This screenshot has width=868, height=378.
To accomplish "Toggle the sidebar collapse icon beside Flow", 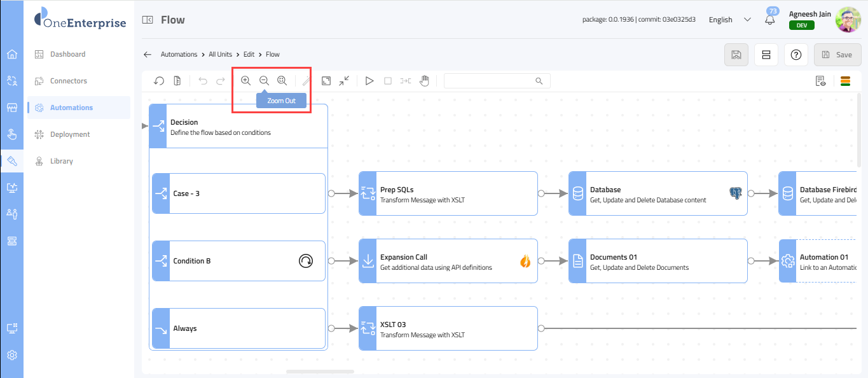I will click(x=148, y=20).
